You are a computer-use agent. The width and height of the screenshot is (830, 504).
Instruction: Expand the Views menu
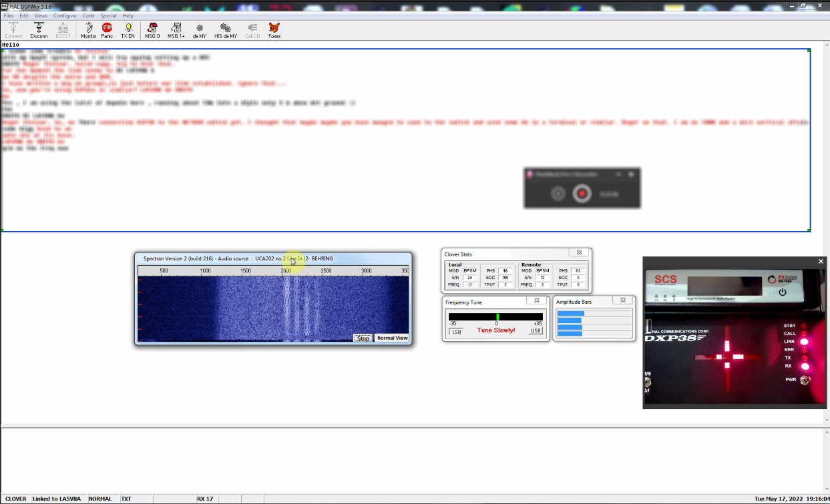click(41, 15)
